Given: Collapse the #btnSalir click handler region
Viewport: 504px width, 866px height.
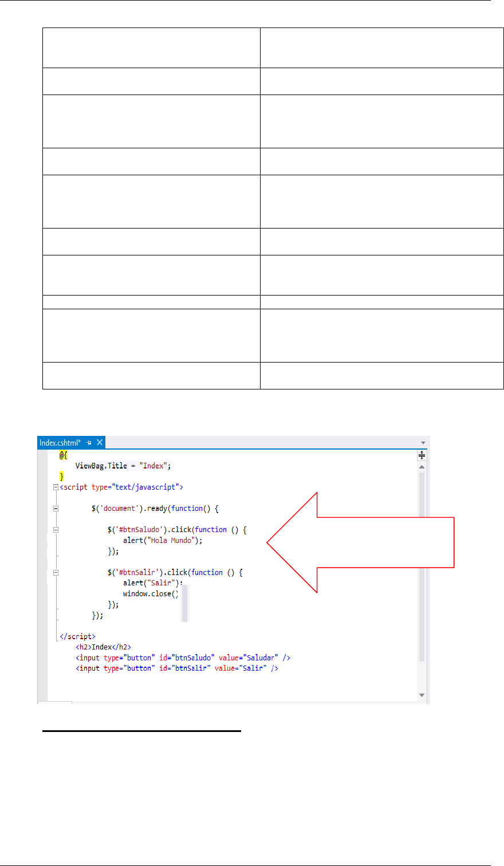Looking at the screenshot, I should 56,572.
